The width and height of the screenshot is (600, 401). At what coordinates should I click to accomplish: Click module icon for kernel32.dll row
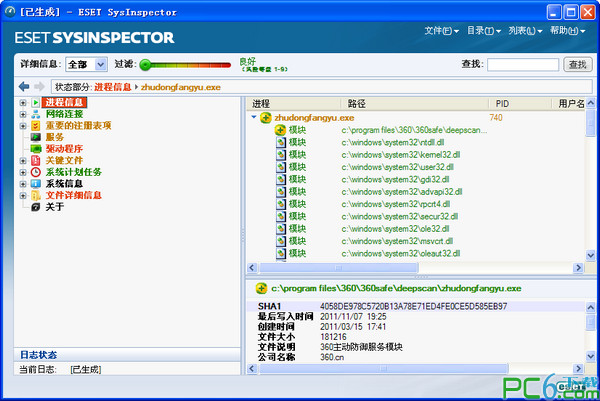[x=281, y=155]
